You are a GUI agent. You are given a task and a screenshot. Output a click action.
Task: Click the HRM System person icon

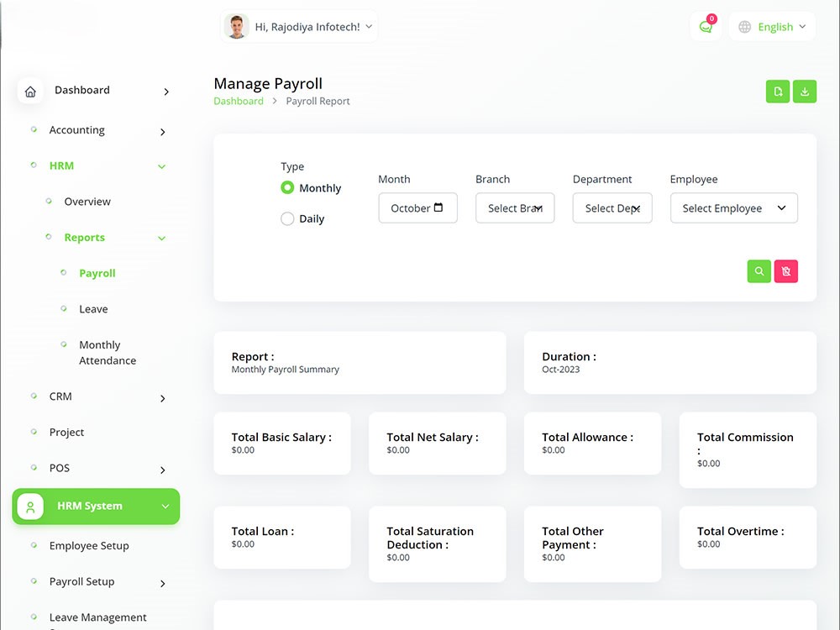point(30,507)
